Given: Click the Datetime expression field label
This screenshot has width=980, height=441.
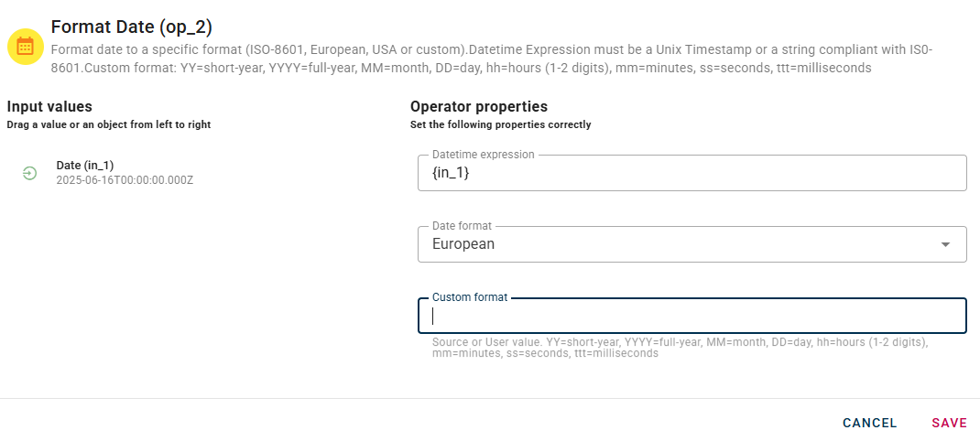Looking at the screenshot, I should (483, 155).
